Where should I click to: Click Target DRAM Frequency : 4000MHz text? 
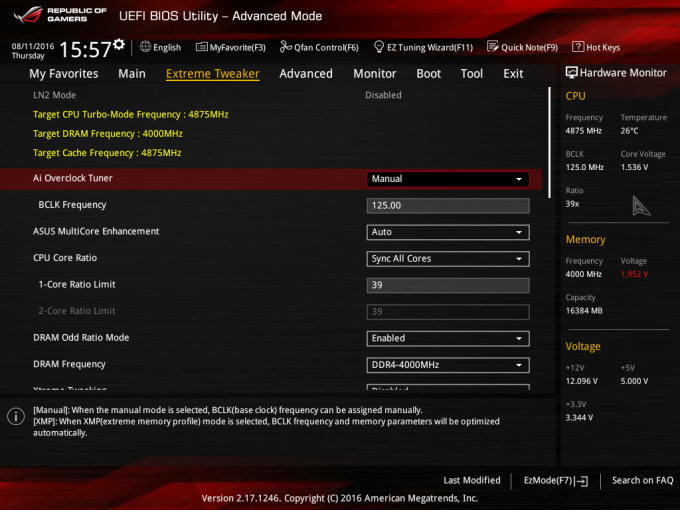point(108,134)
